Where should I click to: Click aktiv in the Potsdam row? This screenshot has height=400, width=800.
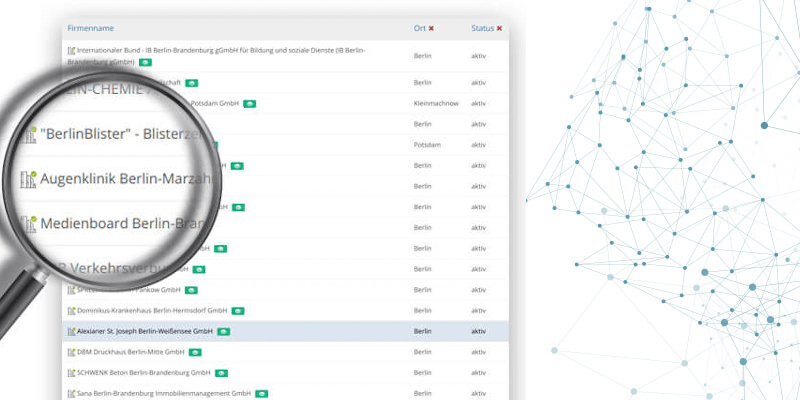(479, 145)
